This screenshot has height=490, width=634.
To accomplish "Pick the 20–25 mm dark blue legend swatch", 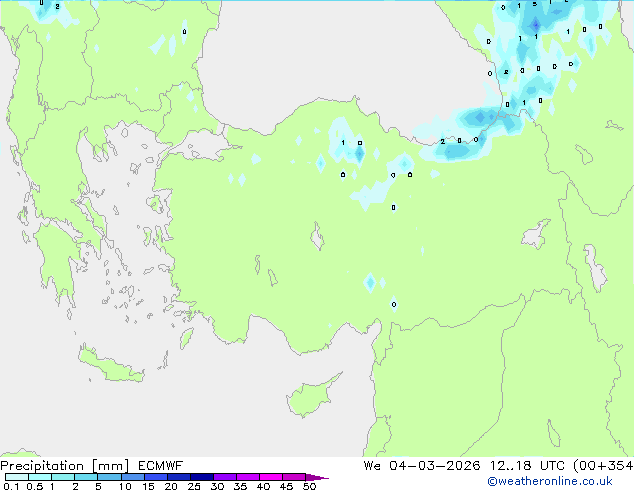I will (178, 477).
